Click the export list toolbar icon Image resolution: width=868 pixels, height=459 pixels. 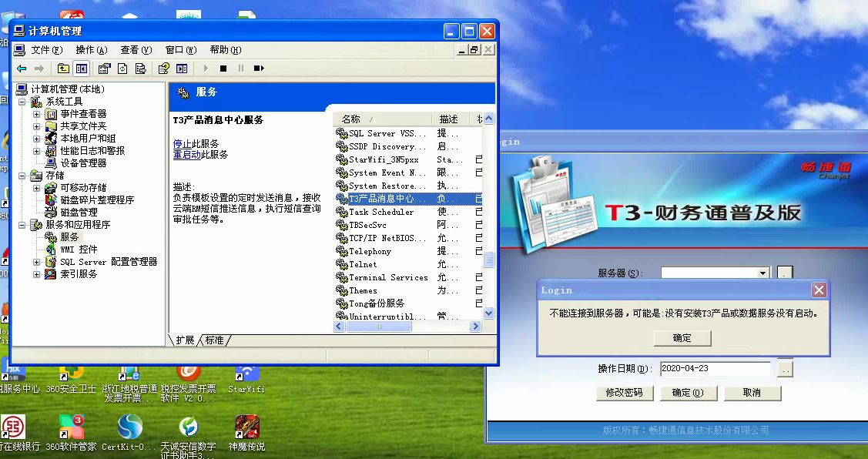[x=141, y=69]
